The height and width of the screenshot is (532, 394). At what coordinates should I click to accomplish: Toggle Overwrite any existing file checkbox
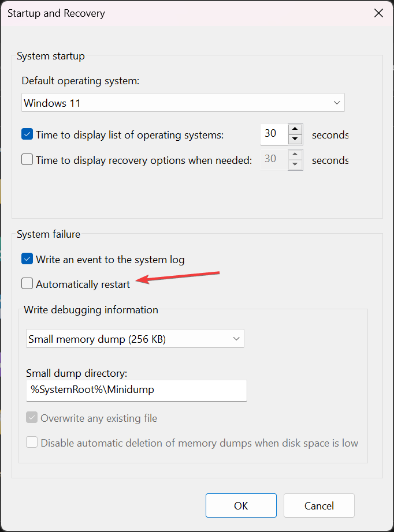click(32, 417)
